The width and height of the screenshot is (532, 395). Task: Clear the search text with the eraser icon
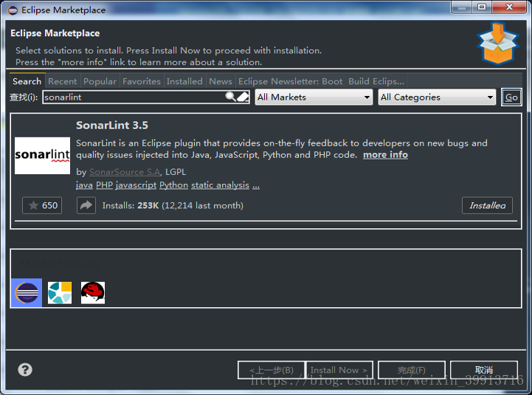pyautogui.click(x=243, y=97)
